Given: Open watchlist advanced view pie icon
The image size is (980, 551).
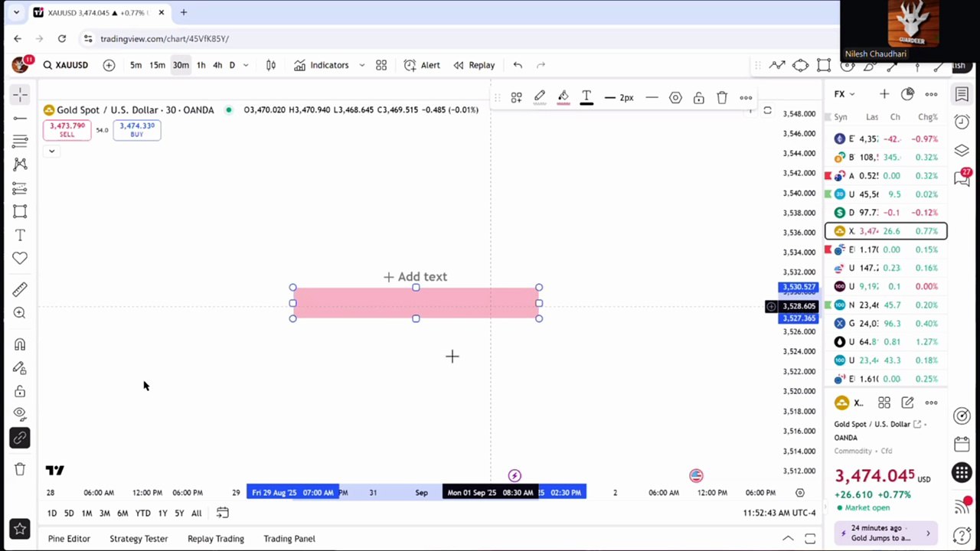Looking at the screenshot, I should (x=907, y=94).
